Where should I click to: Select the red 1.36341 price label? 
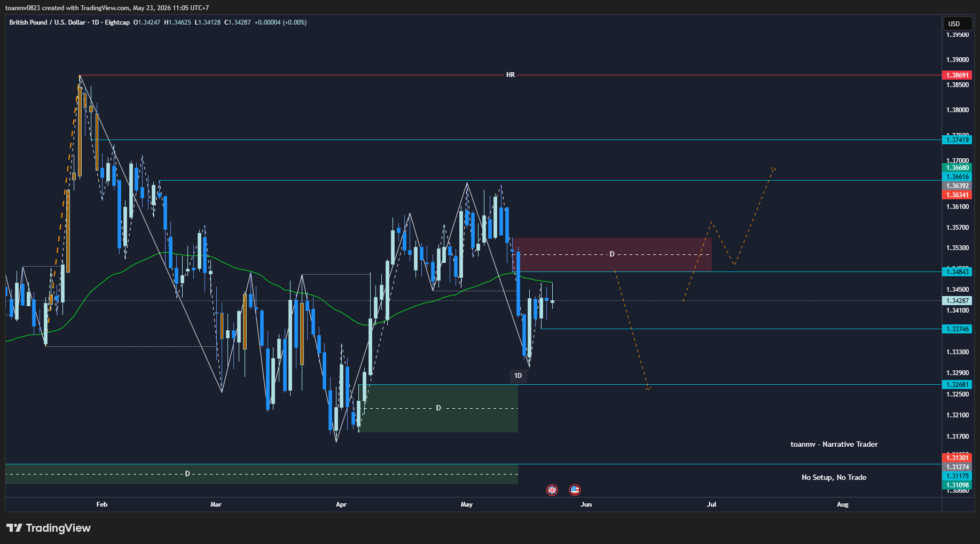pyautogui.click(x=957, y=195)
